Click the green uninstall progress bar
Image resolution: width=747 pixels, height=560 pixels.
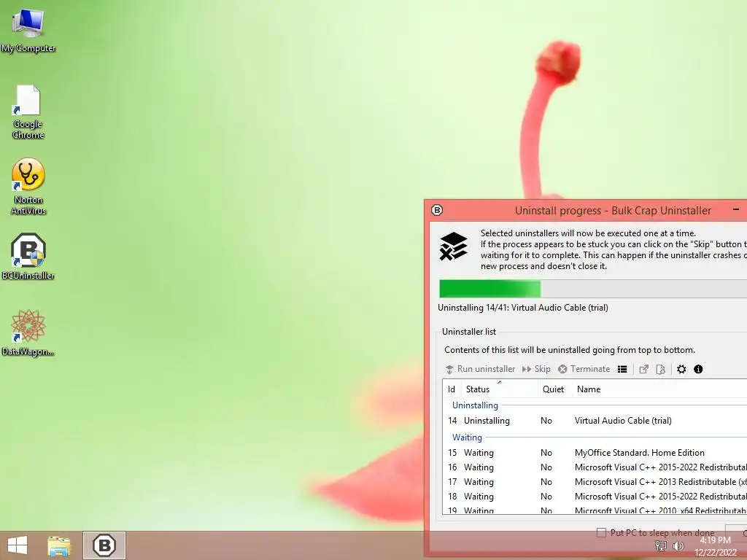[x=593, y=289]
